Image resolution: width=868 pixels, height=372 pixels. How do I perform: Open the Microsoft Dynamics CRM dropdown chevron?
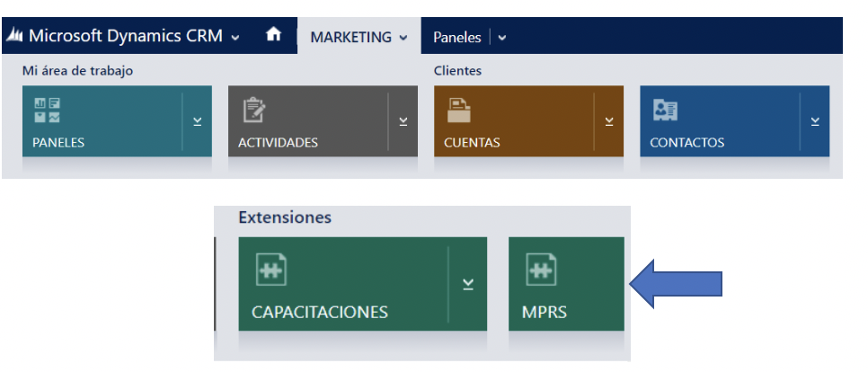pyautogui.click(x=235, y=38)
